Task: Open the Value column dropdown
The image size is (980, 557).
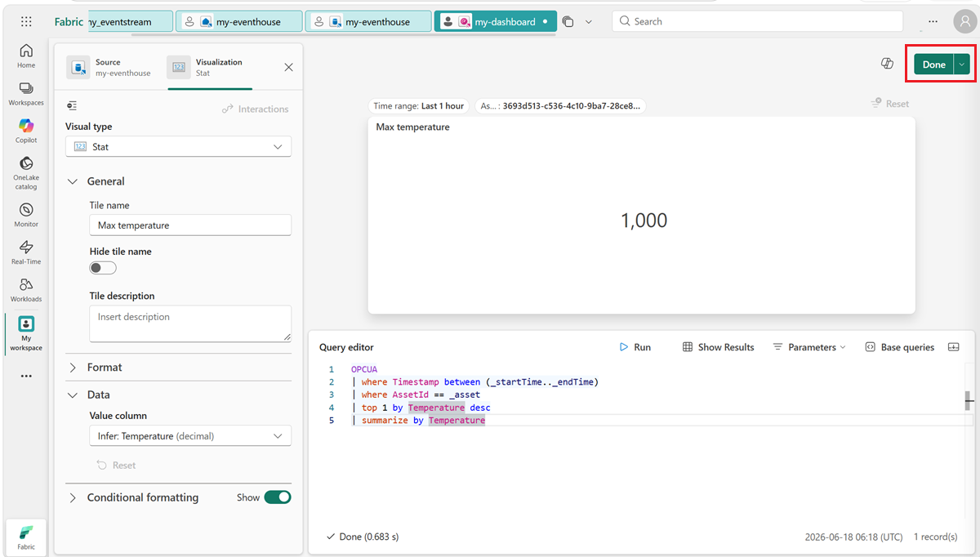Action: coord(189,436)
